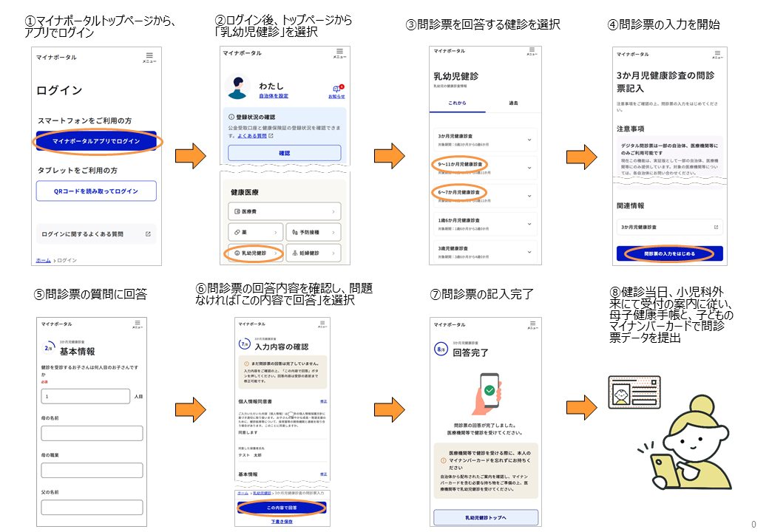769x532 pixels.
Task: Tap この内容で回答 button
Action: coord(282,508)
